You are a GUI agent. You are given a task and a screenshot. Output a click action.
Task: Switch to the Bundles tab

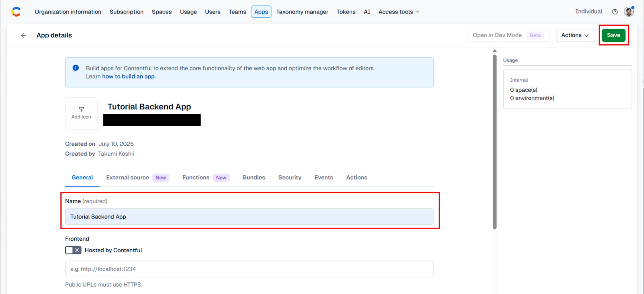(x=254, y=178)
